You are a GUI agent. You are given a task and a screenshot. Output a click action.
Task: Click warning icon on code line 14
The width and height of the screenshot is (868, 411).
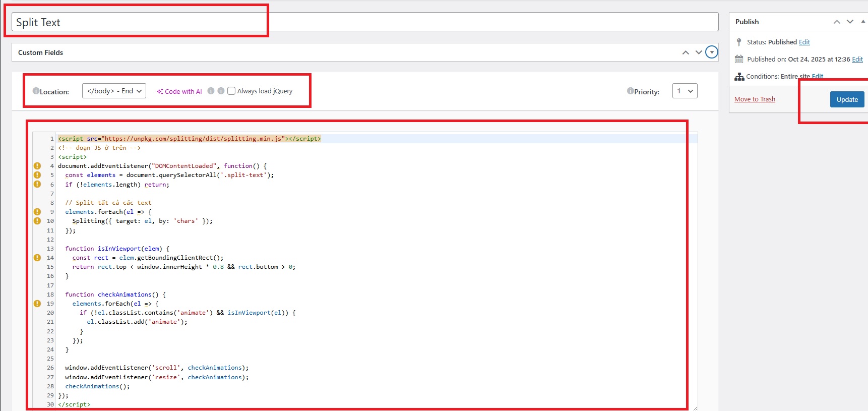tap(37, 258)
